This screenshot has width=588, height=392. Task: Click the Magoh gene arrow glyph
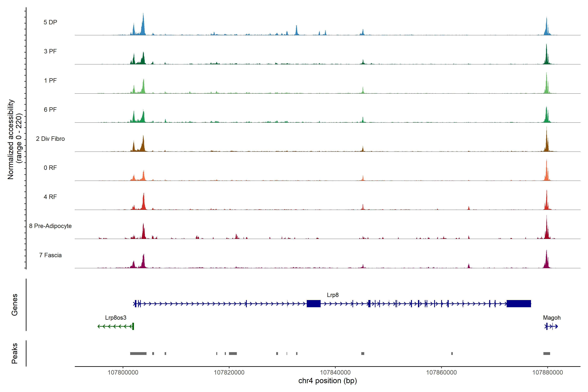(551, 326)
